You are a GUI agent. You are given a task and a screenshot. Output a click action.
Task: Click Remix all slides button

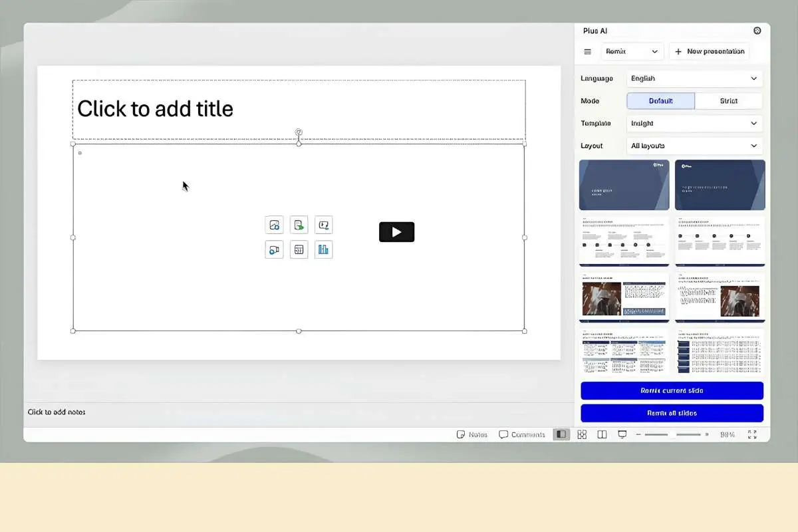point(672,413)
